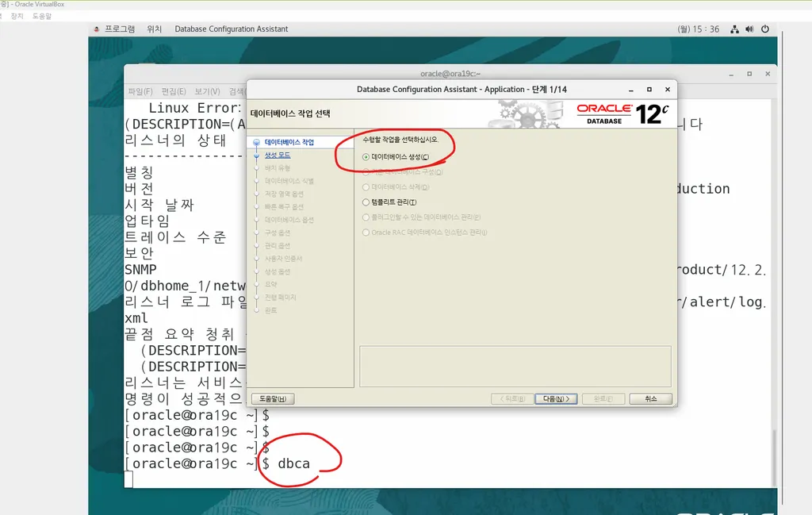812x515 pixels.
Task: Click the Oracle 12c Database logo
Action: (623, 114)
